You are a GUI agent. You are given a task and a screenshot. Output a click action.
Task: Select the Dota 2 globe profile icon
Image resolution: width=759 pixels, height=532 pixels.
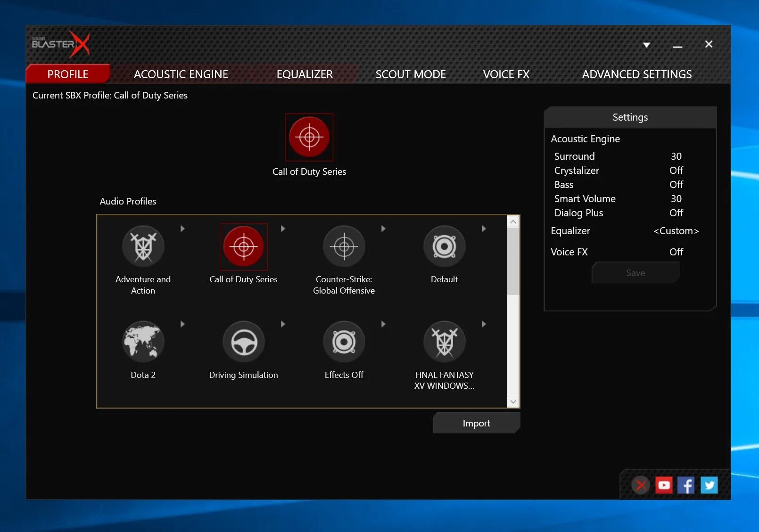[x=143, y=342]
